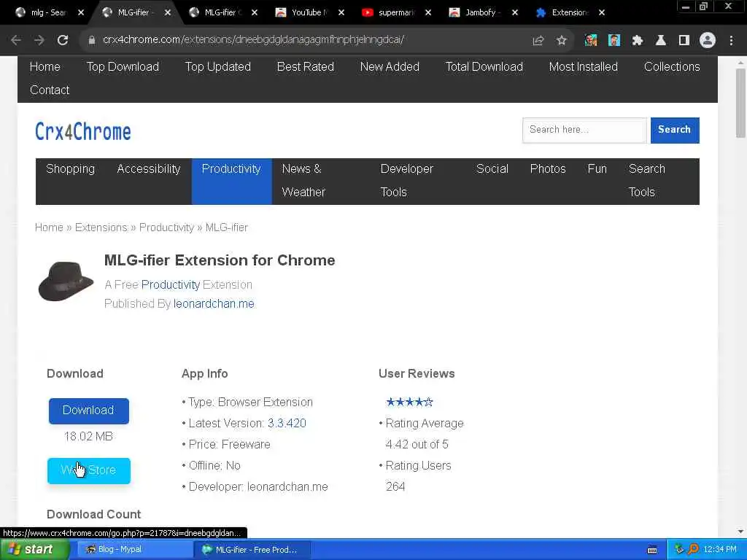Image resolution: width=747 pixels, height=560 pixels.
Task: Open the Best Rated page
Action: tap(306, 67)
